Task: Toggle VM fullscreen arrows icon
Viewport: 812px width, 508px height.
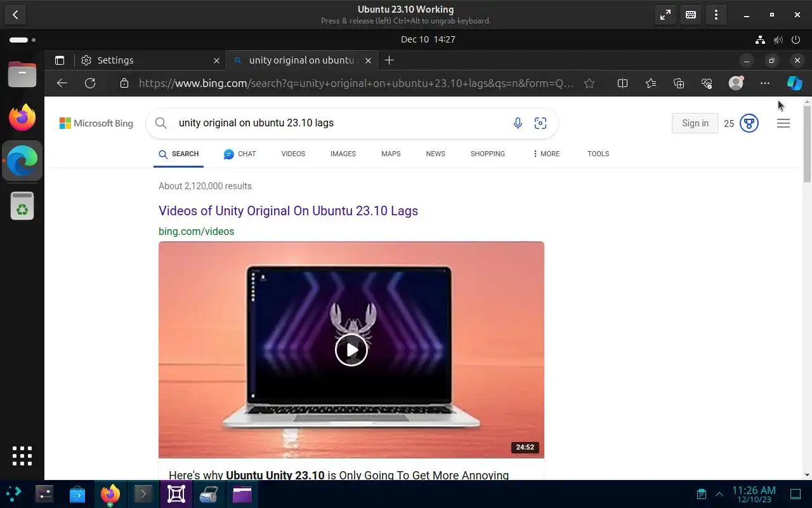Action: (x=665, y=15)
